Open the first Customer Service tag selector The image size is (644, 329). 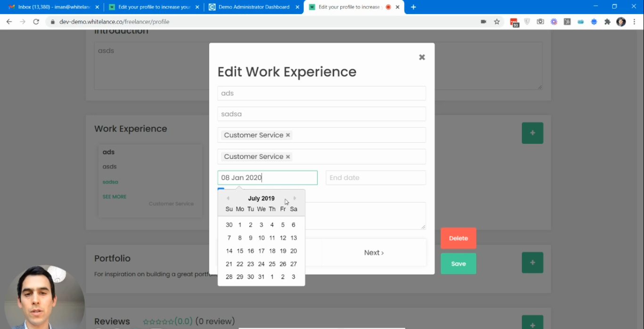click(x=322, y=135)
